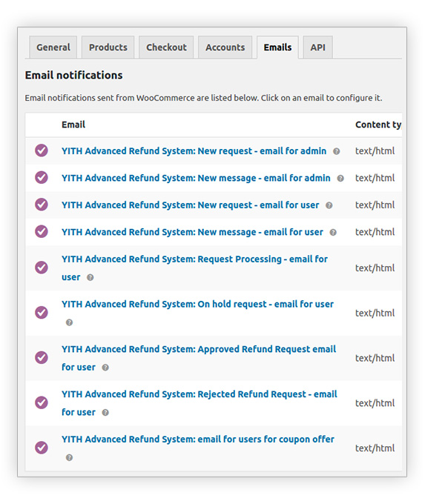Click help icon beside New request user email
The height and width of the screenshot is (504, 445).
pyautogui.click(x=329, y=205)
